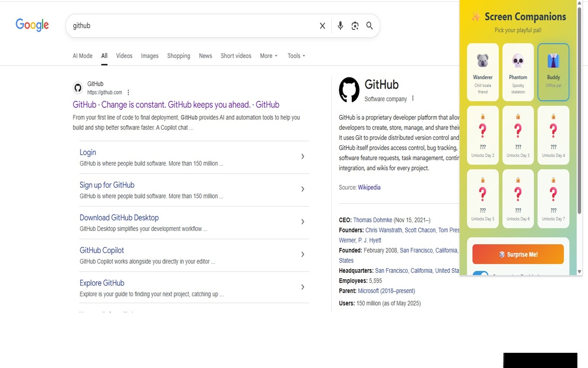Select the Wanderer koala companion card

[483, 72]
